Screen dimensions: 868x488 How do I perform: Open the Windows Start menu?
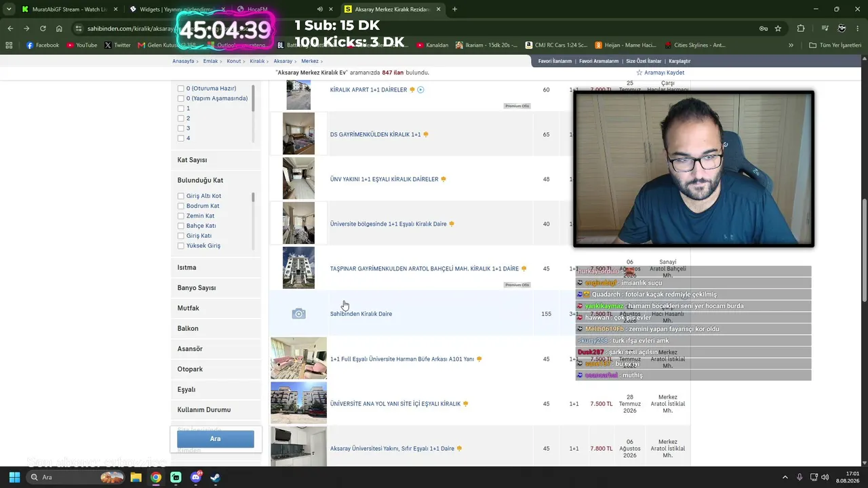(14, 477)
